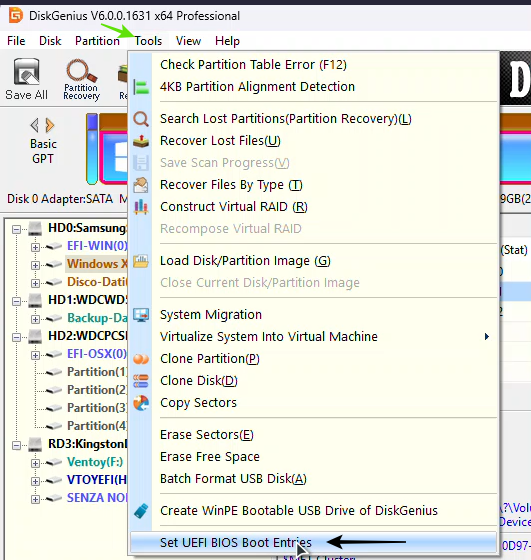Click the 4KB Partition Alignment Detection icon

coord(141,87)
